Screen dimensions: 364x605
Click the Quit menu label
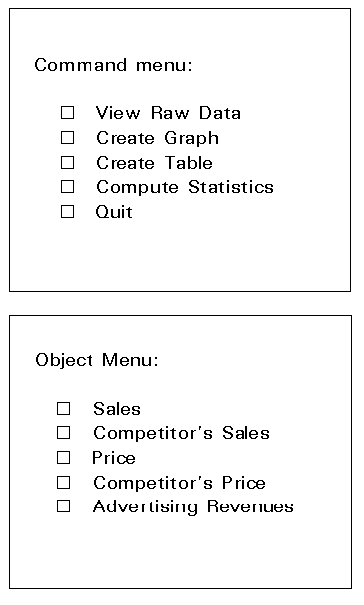tap(114, 212)
